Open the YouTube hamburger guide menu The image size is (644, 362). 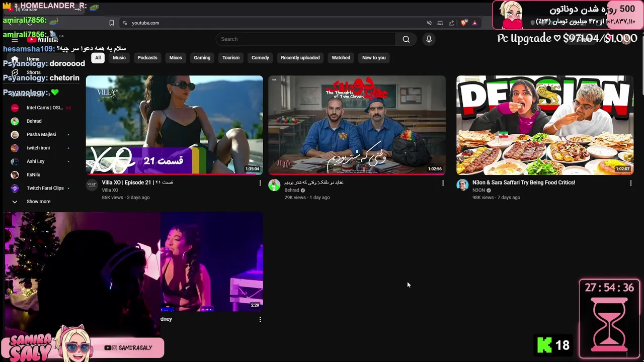pyautogui.click(x=15, y=40)
